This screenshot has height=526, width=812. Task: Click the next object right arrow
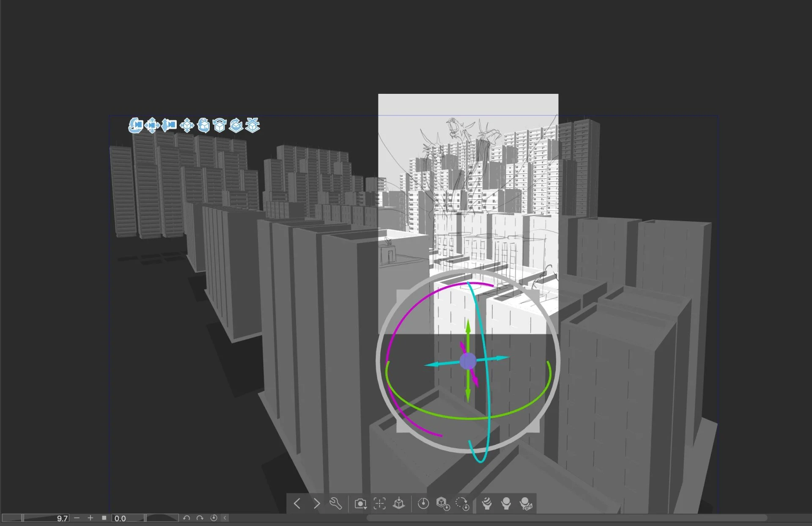point(317,504)
